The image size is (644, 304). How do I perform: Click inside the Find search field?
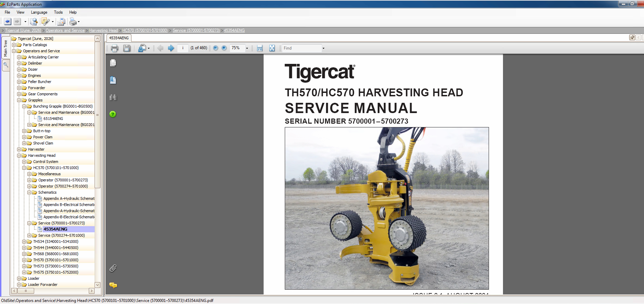(302, 48)
